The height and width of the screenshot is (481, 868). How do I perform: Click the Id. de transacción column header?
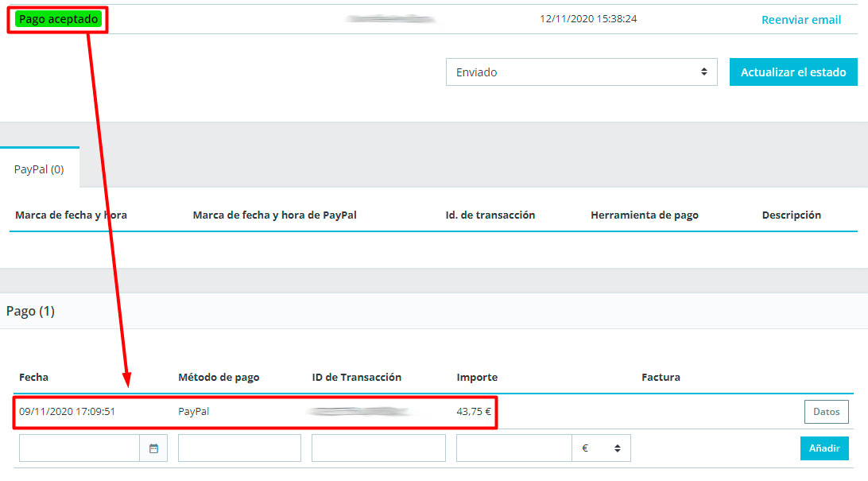(490, 215)
